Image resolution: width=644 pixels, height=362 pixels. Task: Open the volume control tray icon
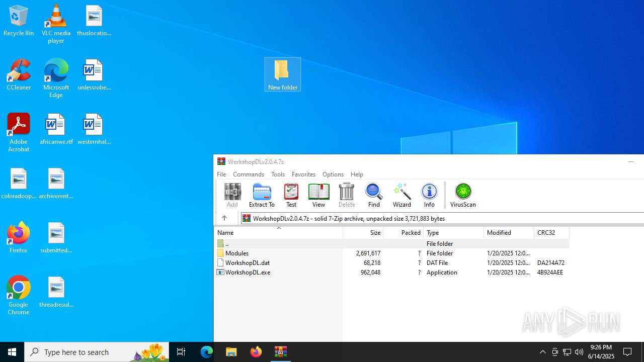point(579,352)
